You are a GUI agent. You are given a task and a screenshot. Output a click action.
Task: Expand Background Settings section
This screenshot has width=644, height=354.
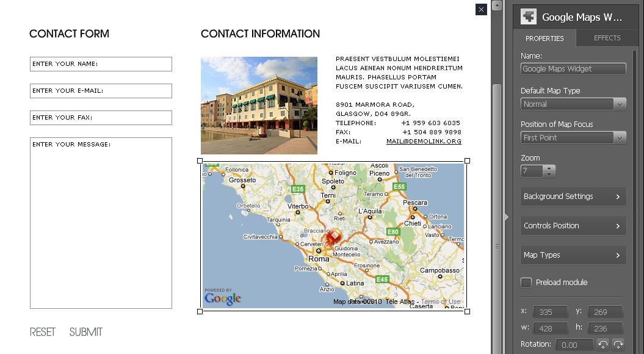(x=573, y=197)
